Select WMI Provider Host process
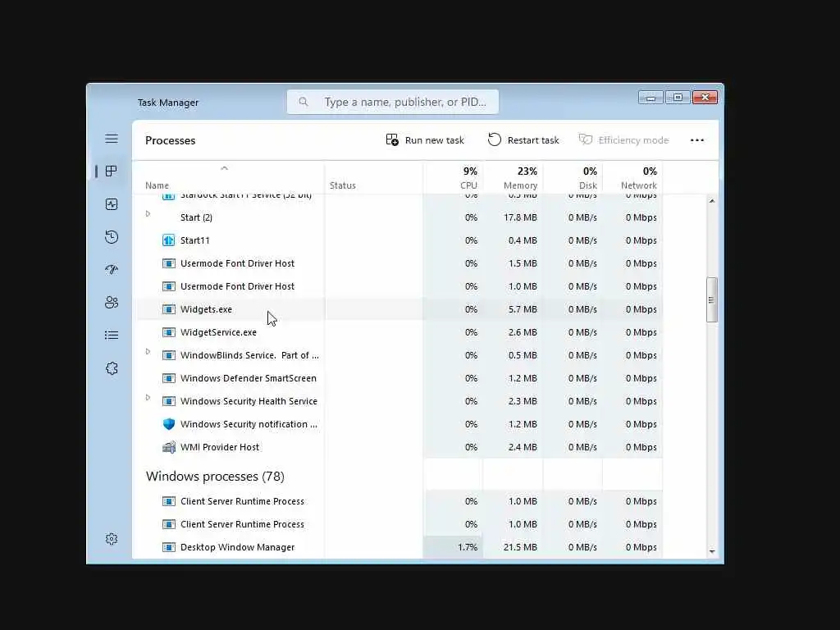This screenshot has width=840, height=630. (x=399, y=447)
